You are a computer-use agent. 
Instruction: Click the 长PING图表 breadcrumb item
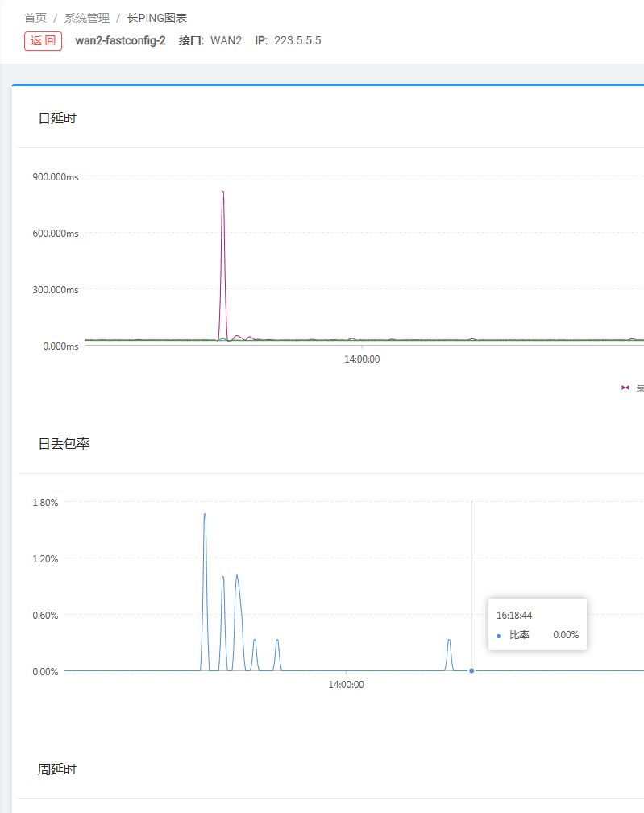coord(157,17)
